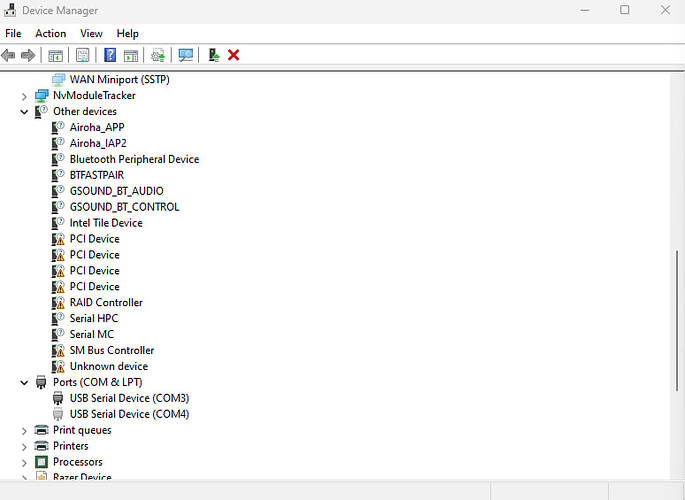Click the icon beside GSOUND_BT_AUDIO
The image size is (685, 500).
point(58,191)
